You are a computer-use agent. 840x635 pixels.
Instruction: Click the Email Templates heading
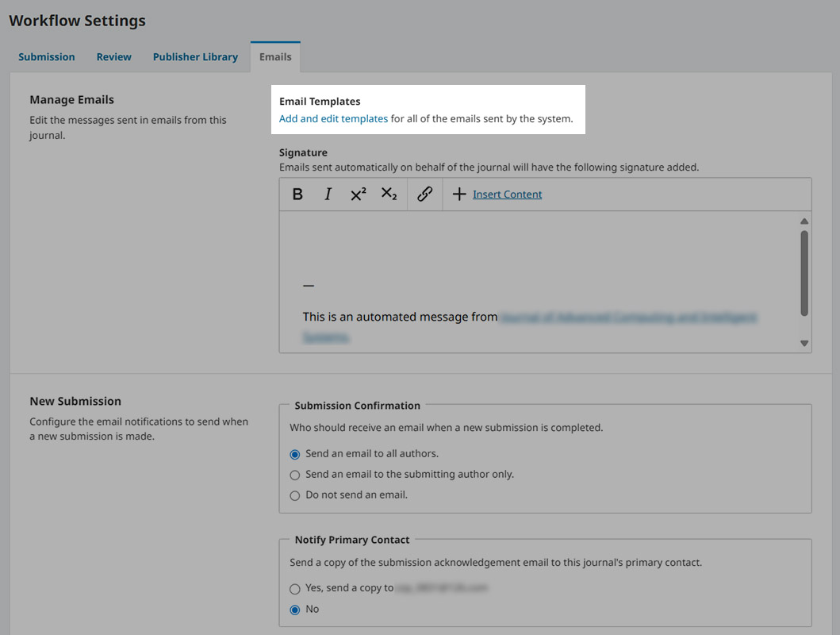320,102
